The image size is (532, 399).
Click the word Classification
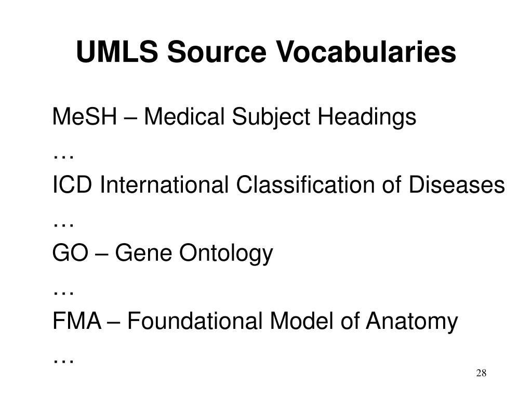[305, 185]
